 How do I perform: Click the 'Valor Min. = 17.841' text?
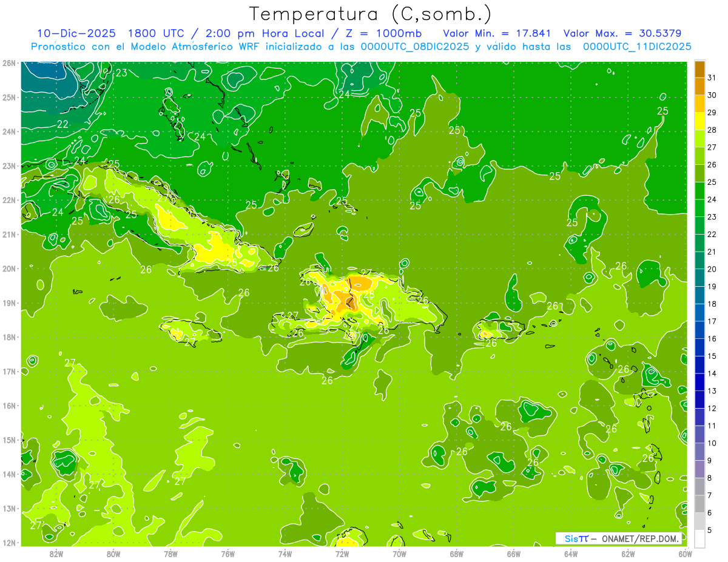(x=497, y=33)
